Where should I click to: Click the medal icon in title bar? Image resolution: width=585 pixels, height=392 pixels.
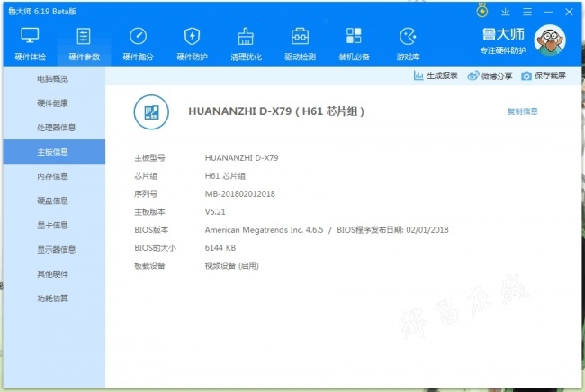click(482, 11)
